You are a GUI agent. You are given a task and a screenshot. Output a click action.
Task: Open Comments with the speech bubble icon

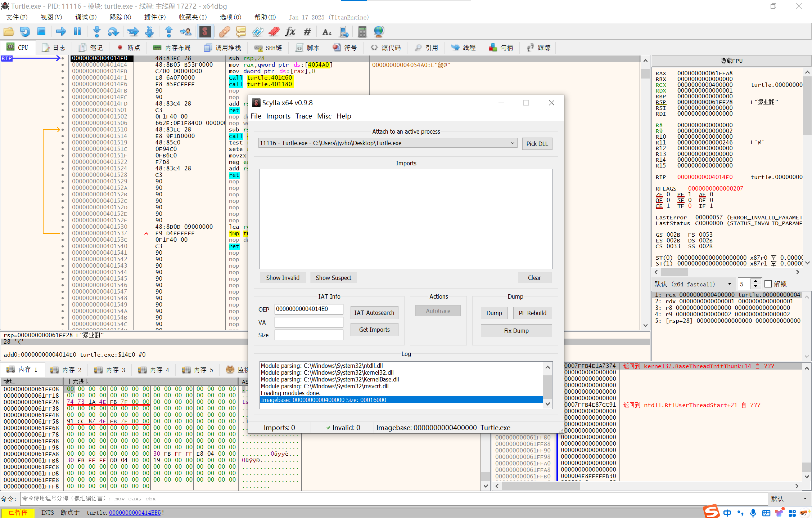(241, 32)
